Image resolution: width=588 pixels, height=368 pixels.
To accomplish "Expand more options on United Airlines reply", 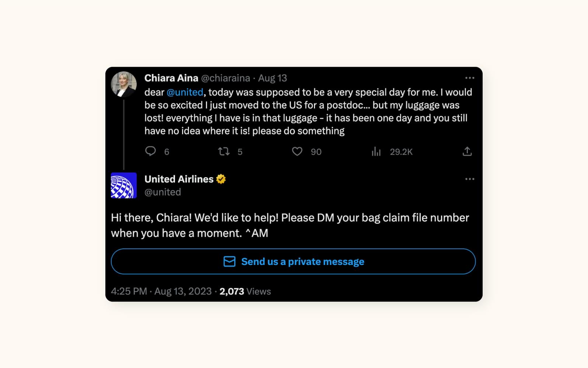I will click(469, 179).
